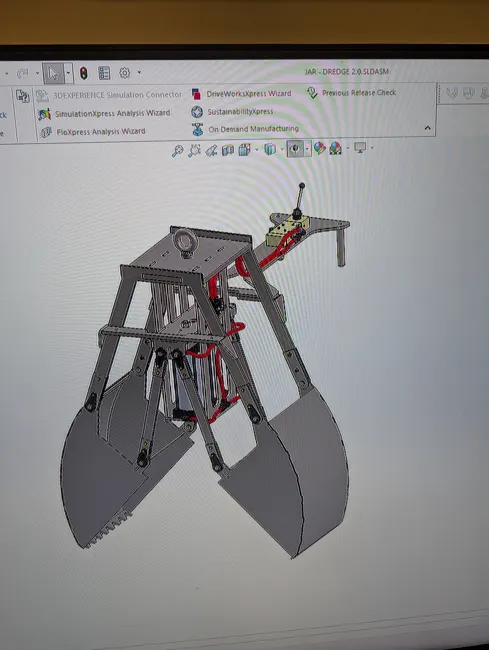Select 3DEXPERIENCE Simulation Connector
Viewport: 489px width, 650px height.
tap(109, 95)
